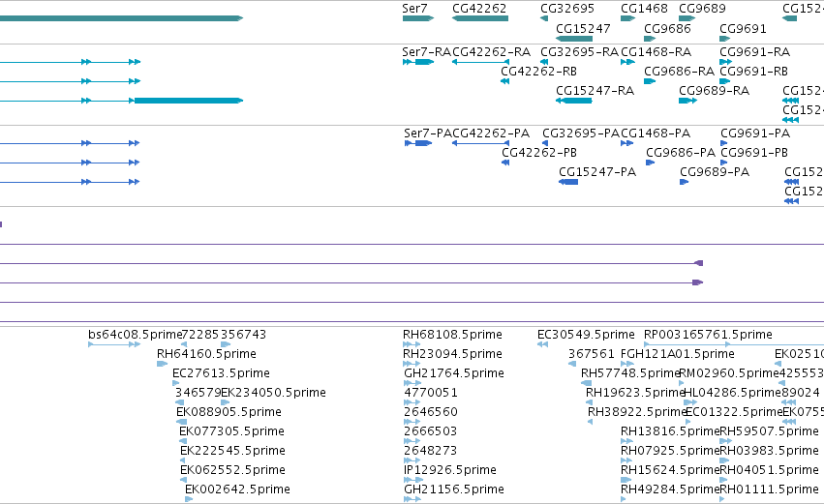Click the RH13816.5prime EST label
The image size is (824, 504).
670,431
